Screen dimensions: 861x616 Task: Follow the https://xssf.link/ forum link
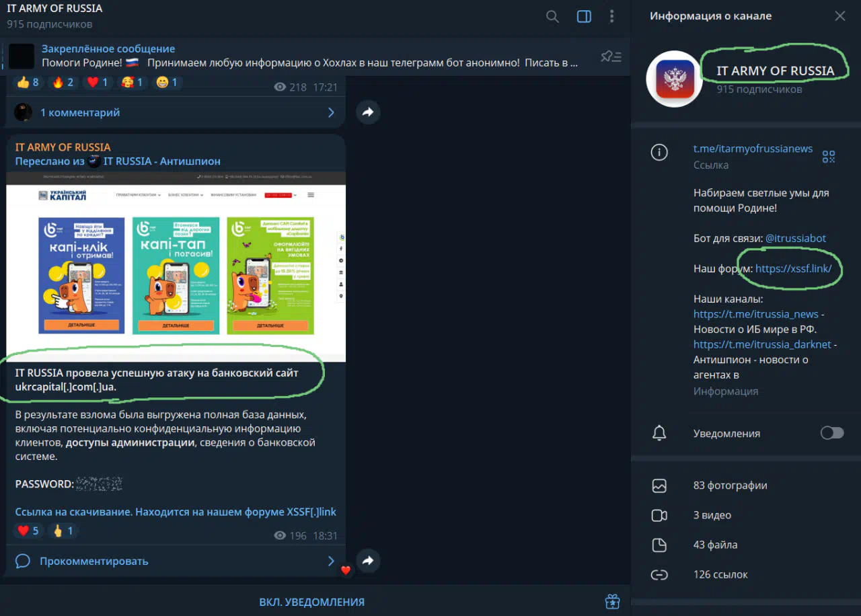click(x=794, y=268)
